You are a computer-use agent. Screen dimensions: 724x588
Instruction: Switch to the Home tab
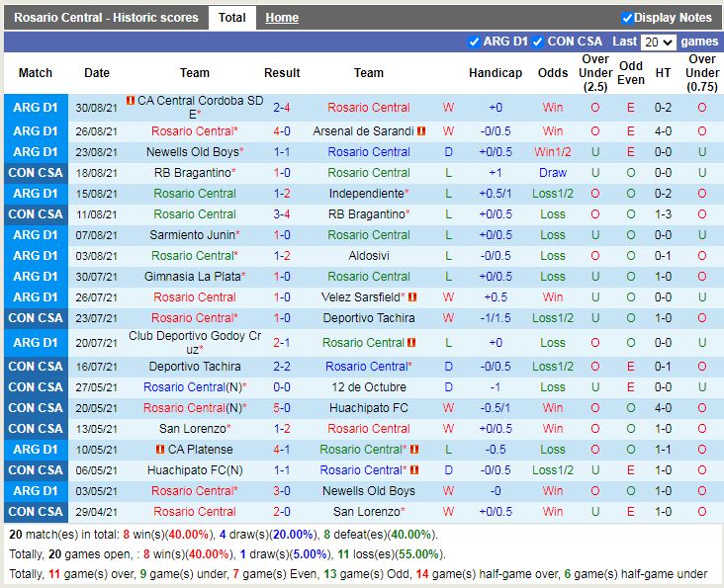(282, 18)
